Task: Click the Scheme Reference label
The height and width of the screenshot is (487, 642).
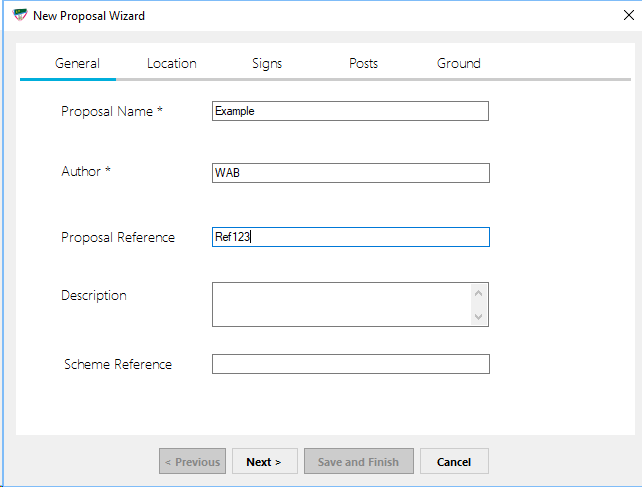Action: [118, 364]
